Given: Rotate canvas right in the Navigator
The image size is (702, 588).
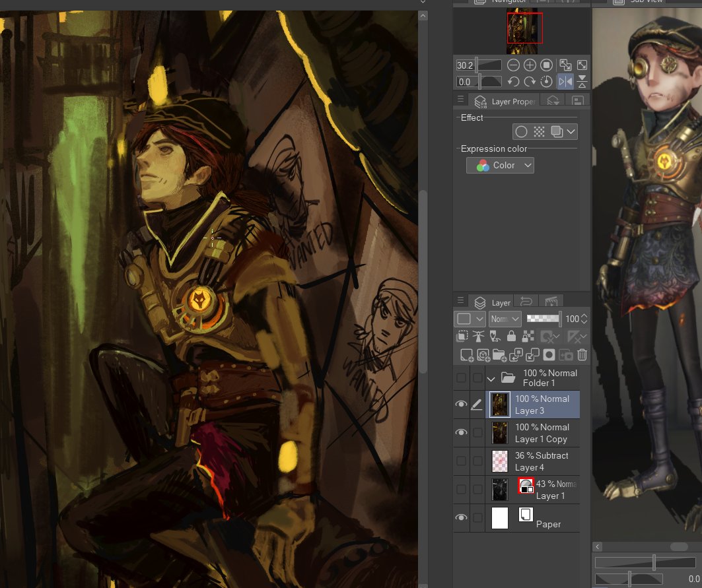Looking at the screenshot, I should (x=530, y=81).
